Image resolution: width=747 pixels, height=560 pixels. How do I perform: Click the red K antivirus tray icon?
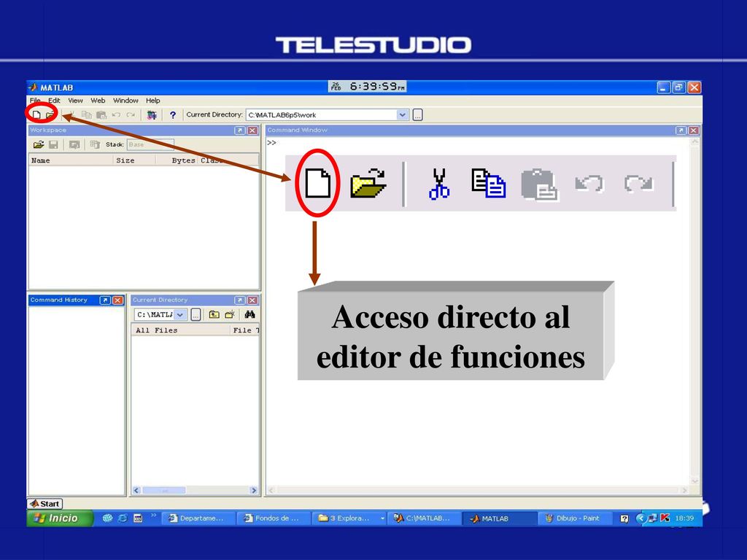point(665,518)
